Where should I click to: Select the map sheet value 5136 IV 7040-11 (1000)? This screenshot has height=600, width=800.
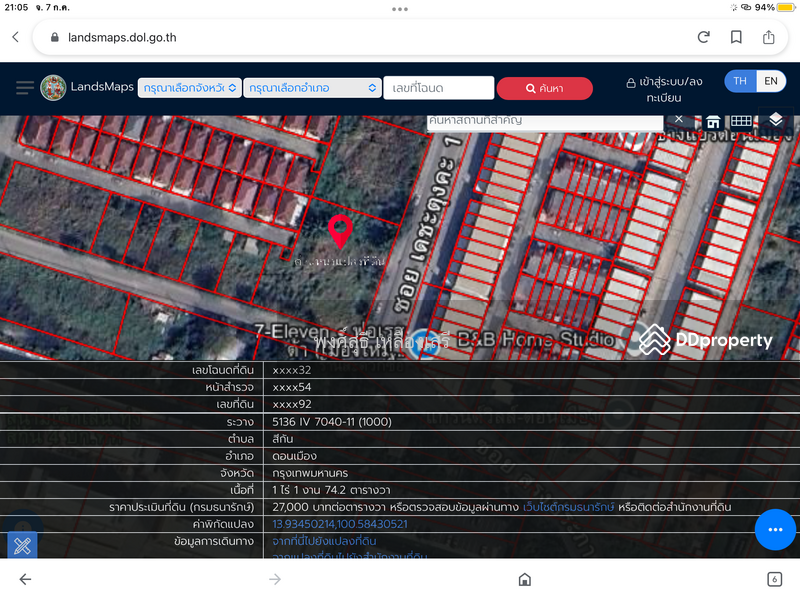pos(332,422)
